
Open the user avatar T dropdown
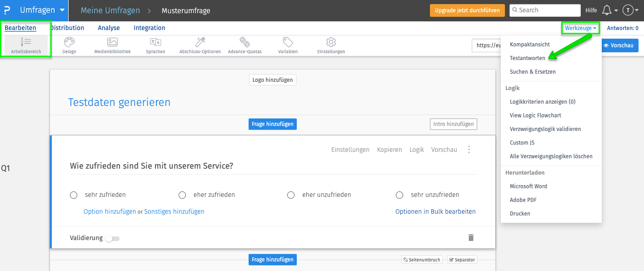point(630,10)
